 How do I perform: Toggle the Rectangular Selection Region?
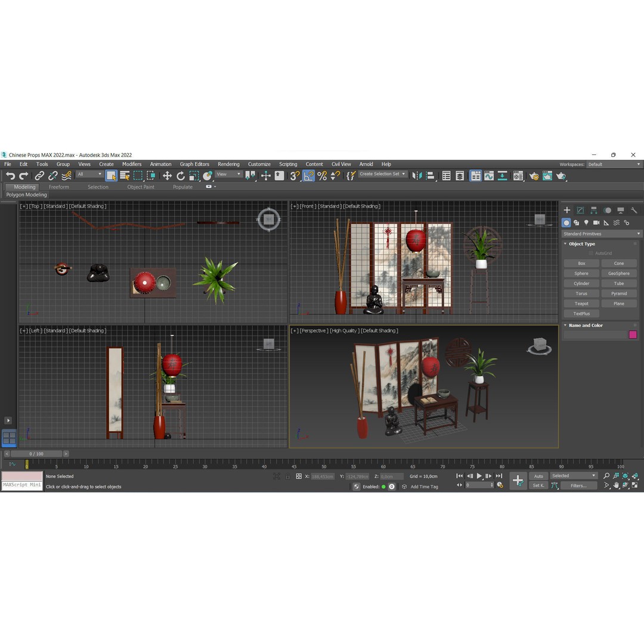click(138, 176)
